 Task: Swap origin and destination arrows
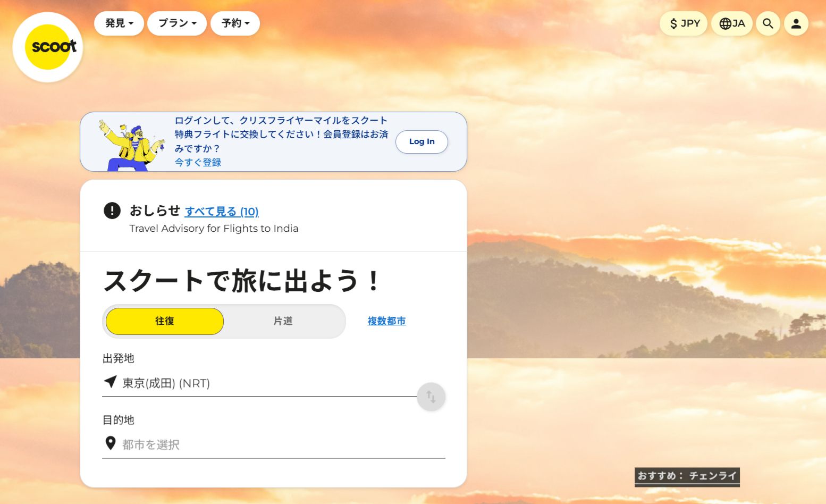point(431,397)
